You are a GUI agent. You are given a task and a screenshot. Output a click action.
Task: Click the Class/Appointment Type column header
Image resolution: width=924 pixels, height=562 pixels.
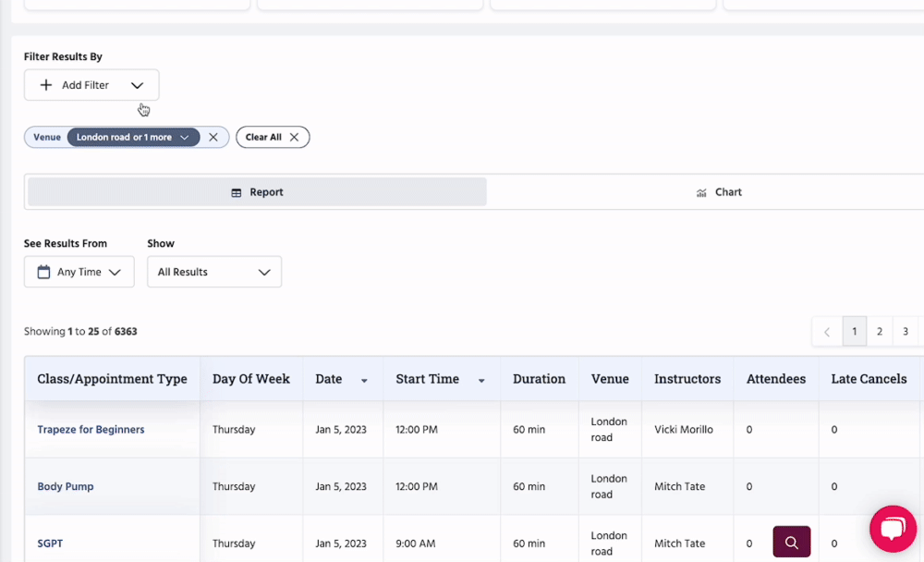click(112, 379)
